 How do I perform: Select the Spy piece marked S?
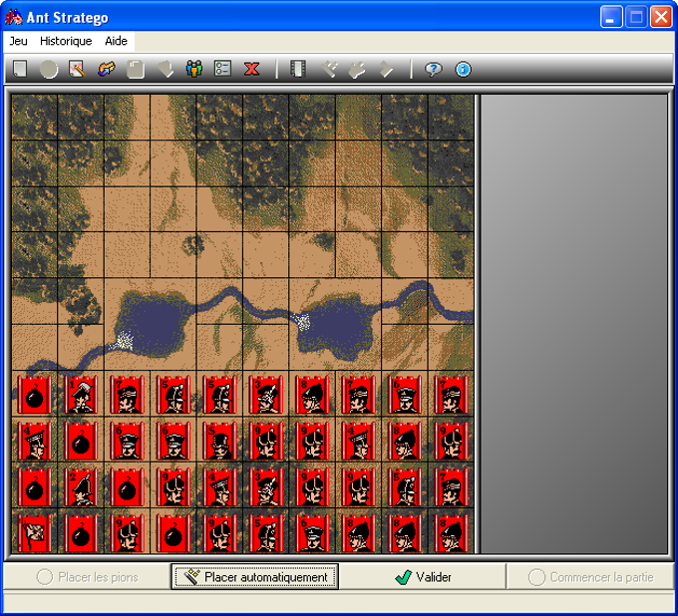tap(219, 441)
